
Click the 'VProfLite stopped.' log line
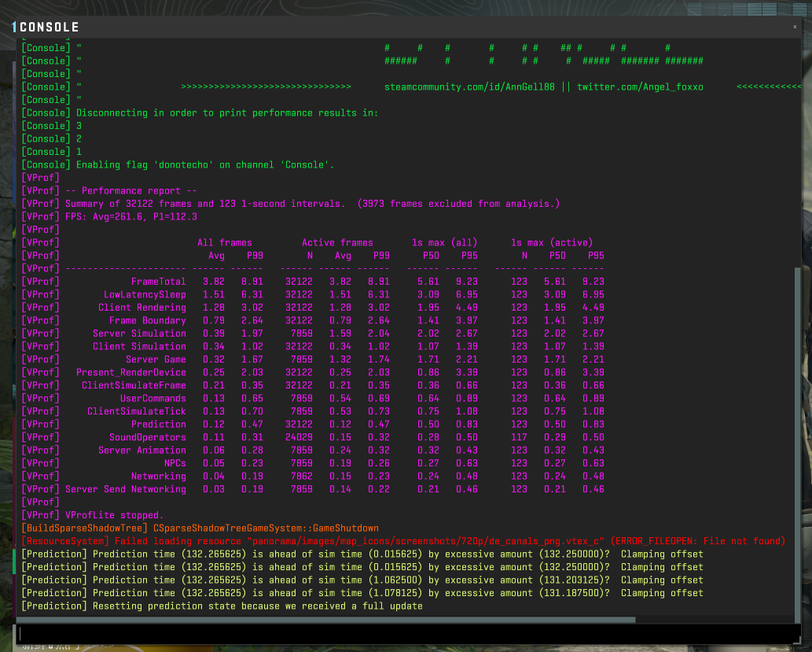114,515
